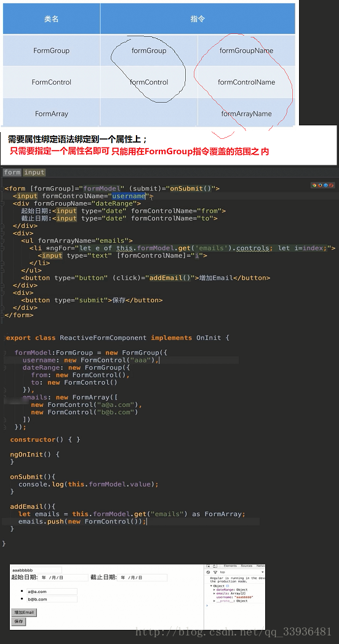
Task: Select the FormGroup class name cell
Action: (x=52, y=50)
